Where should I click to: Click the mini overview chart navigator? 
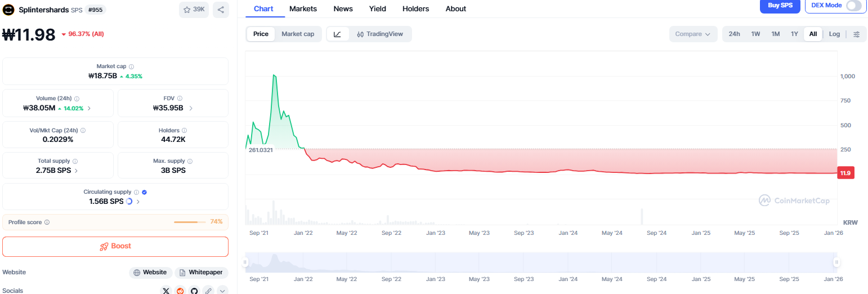click(541, 262)
